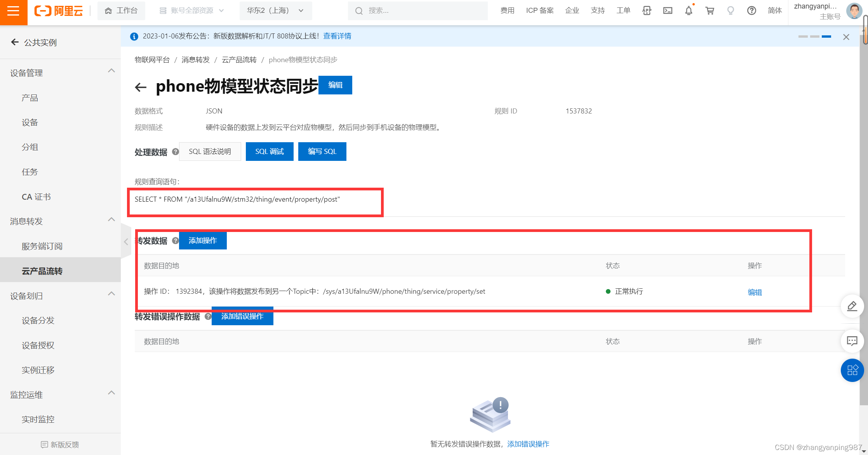The width and height of the screenshot is (868, 455).
Task: Collapse the 设备管理 menu section
Action: pos(111,71)
